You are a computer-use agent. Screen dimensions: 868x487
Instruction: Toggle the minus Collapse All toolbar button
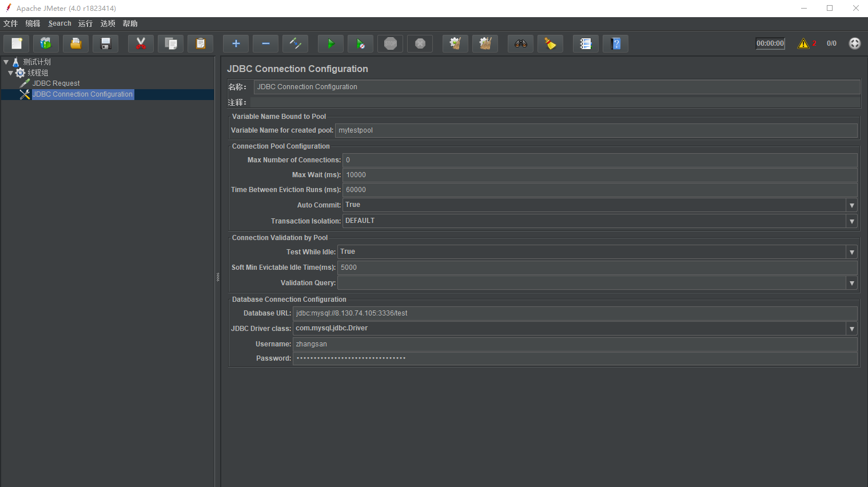point(265,43)
